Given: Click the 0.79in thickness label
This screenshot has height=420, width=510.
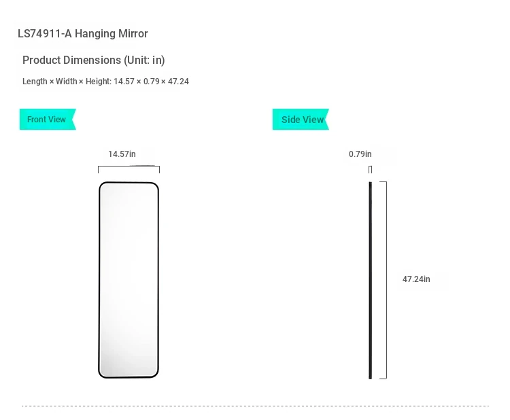Looking at the screenshot, I should click(360, 154).
